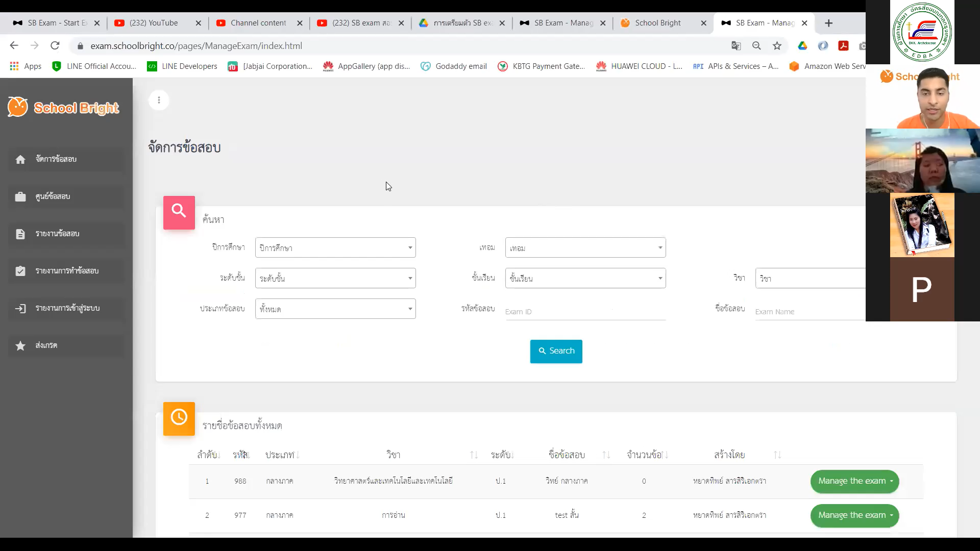Image resolution: width=980 pixels, height=551 pixels.
Task: Open the three-dot menu above page title
Action: [159, 100]
